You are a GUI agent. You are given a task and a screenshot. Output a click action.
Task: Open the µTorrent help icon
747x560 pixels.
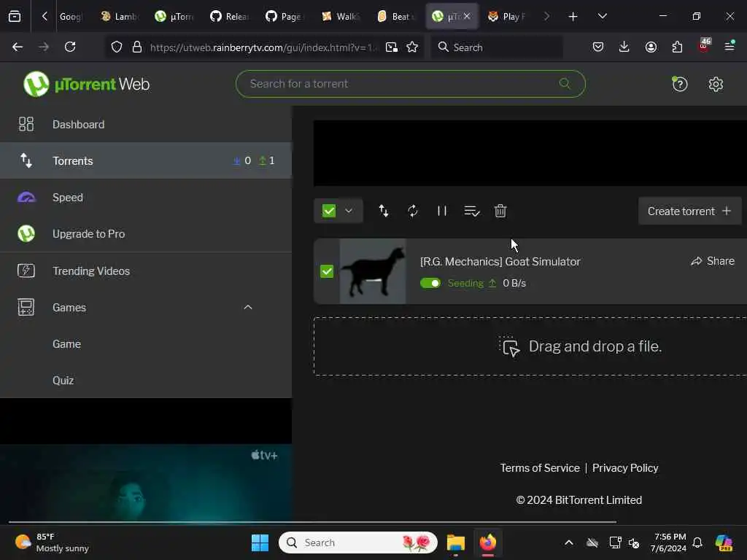(x=680, y=85)
